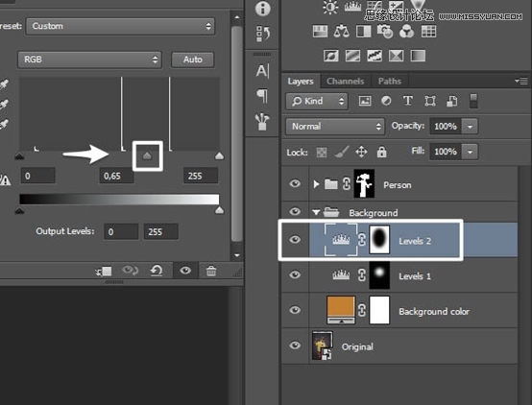The height and width of the screenshot is (405, 532).
Task: Hide the Original layer
Action: click(295, 345)
